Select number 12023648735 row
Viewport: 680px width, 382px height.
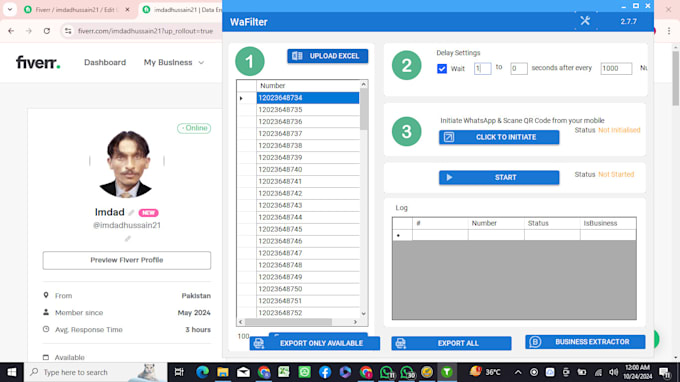tap(307, 110)
